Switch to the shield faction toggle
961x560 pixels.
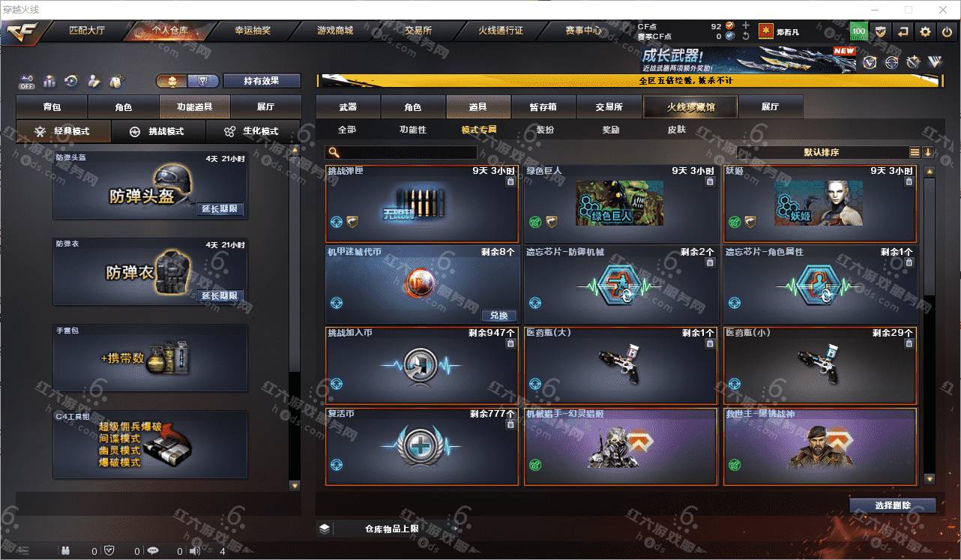(x=202, y=80)
